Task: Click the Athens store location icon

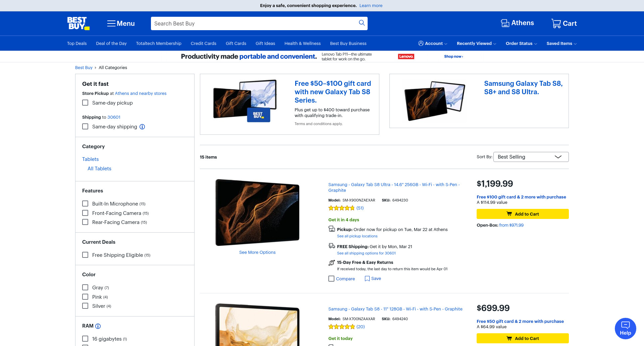Action: (x=505, y=23)
